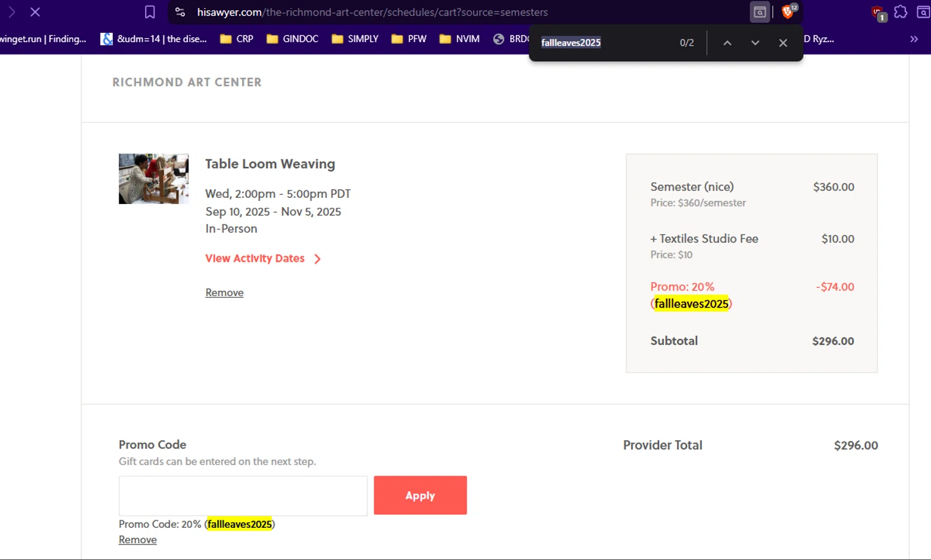Viewport: 931px width, 560px height.
Task: Close the find bar
Action: point(783,43)
